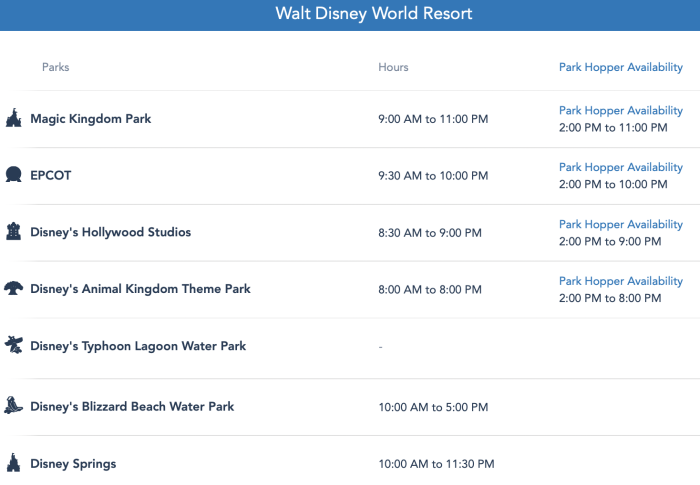Click the Animal Kingdom tree icon
Viewport: 700px width, 485px height.
(x=13, y=289)
